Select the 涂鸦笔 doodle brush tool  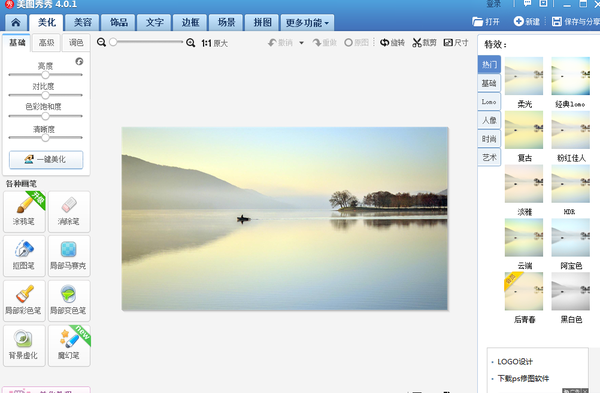(x=24, y=212)
